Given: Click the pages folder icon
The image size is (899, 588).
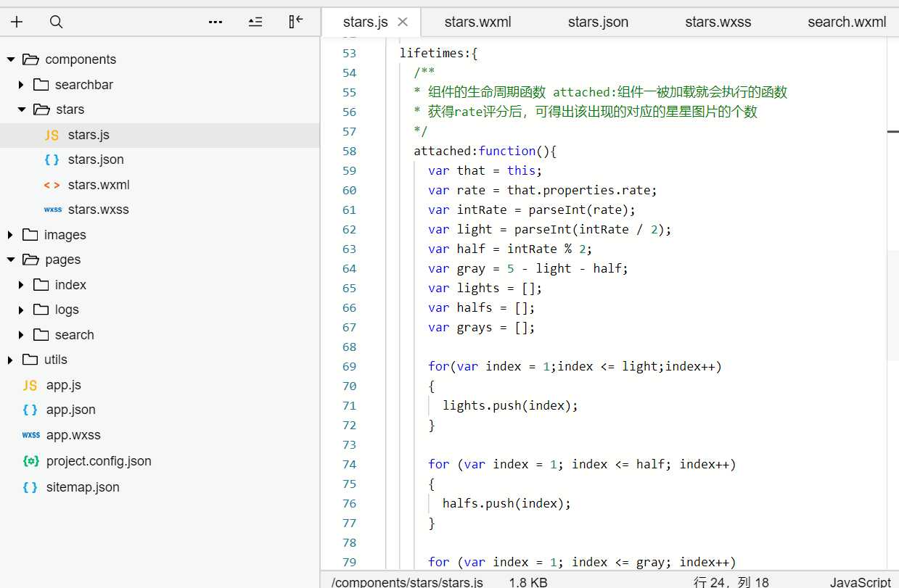Looking at the screenshot, I should (30, 260).
